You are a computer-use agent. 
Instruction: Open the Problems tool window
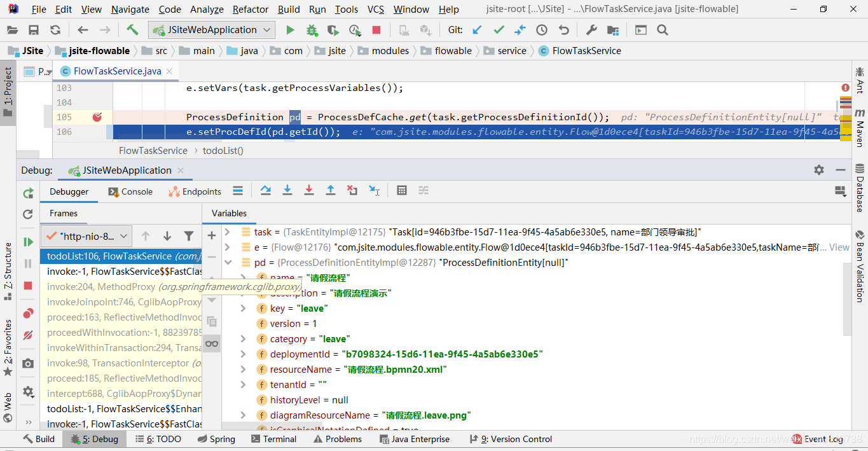(x=336, y=439)
